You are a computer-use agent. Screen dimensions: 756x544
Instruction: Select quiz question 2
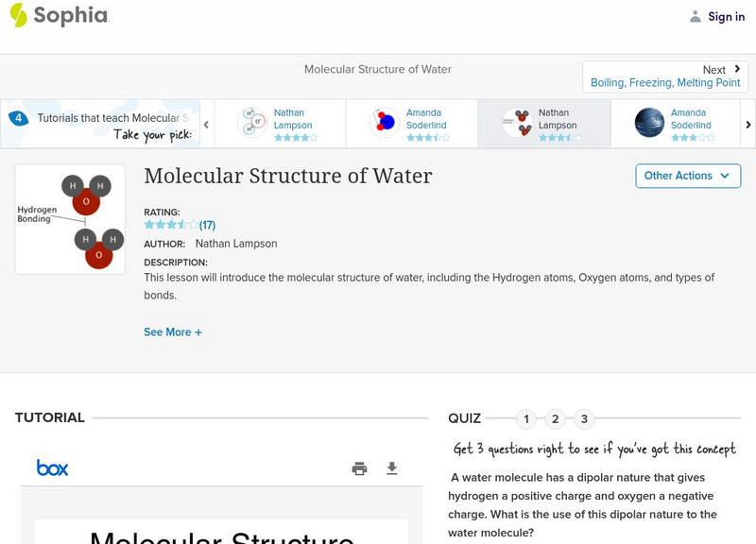556,419
